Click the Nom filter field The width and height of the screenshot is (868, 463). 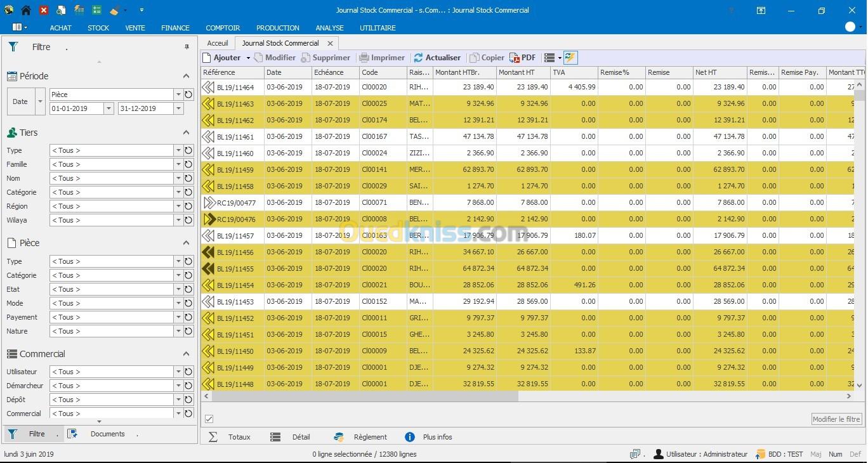[112, 178]
